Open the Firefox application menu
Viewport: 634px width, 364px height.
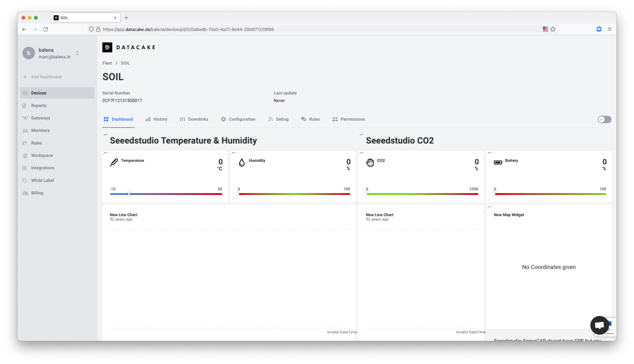coord(610,29)
